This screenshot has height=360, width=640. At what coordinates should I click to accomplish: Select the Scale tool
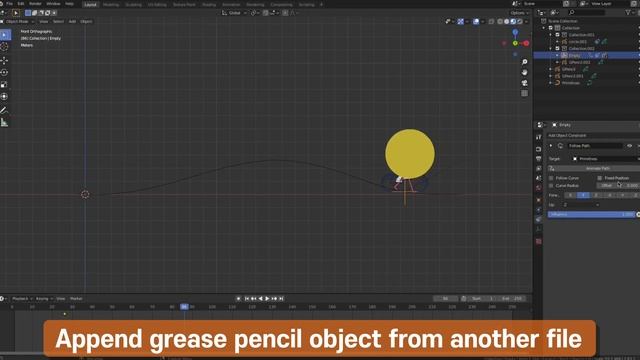click(x=4, y=84)
